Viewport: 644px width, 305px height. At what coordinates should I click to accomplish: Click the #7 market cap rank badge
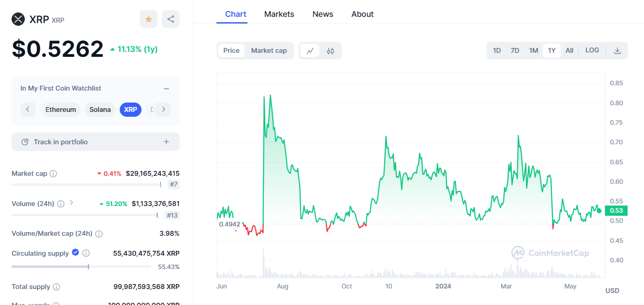pyautogui.click(x=173, y=185)
